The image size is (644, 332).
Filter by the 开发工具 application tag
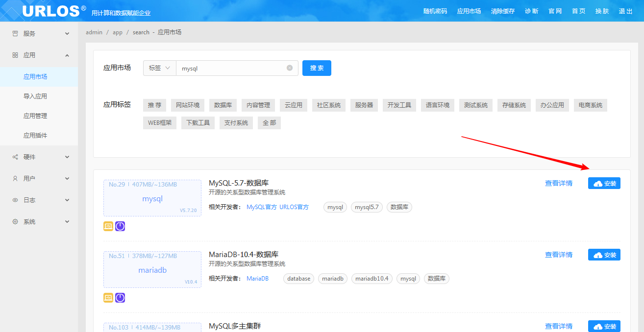pyautogui.click(x=399, y=105)
